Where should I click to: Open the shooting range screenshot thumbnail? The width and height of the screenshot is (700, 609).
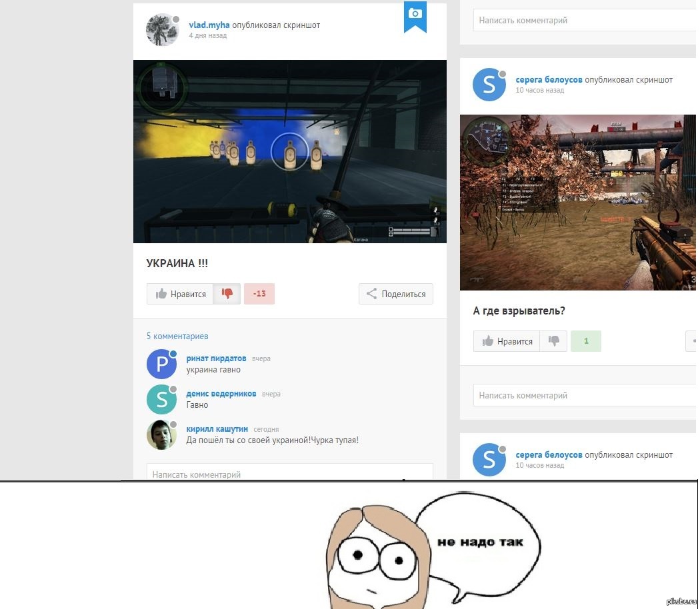pyautogui.click(x=289, y=151)
